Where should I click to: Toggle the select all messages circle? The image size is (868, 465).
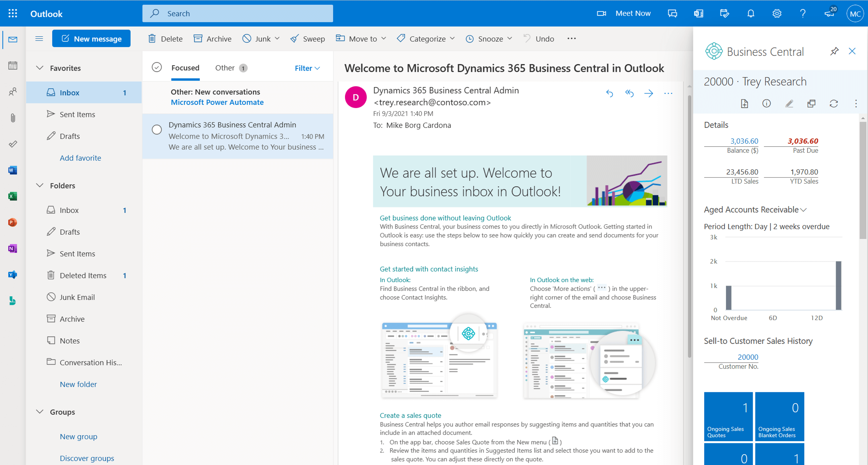(157, 67)
